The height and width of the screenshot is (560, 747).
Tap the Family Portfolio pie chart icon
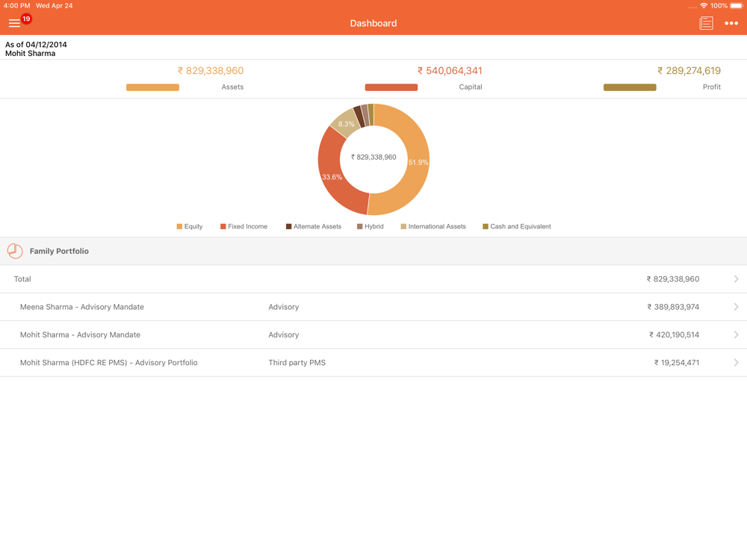point(15,251)
